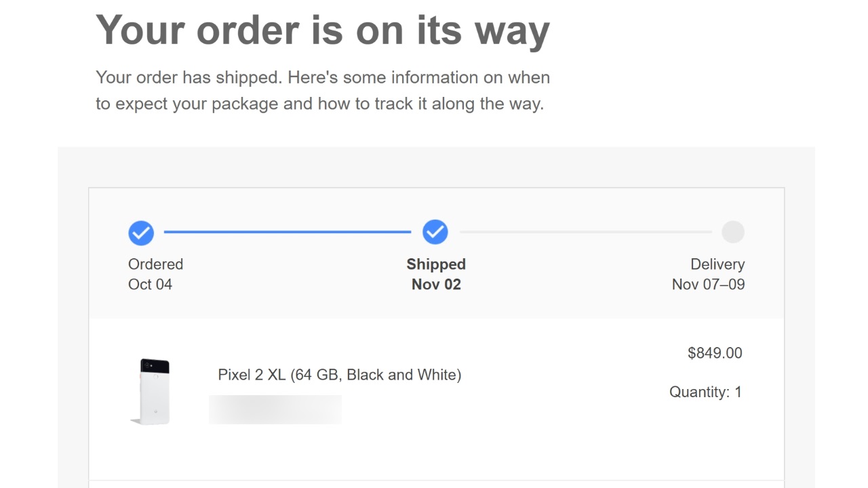Click the gray progress line before Delivery

(x=586, y=232)
